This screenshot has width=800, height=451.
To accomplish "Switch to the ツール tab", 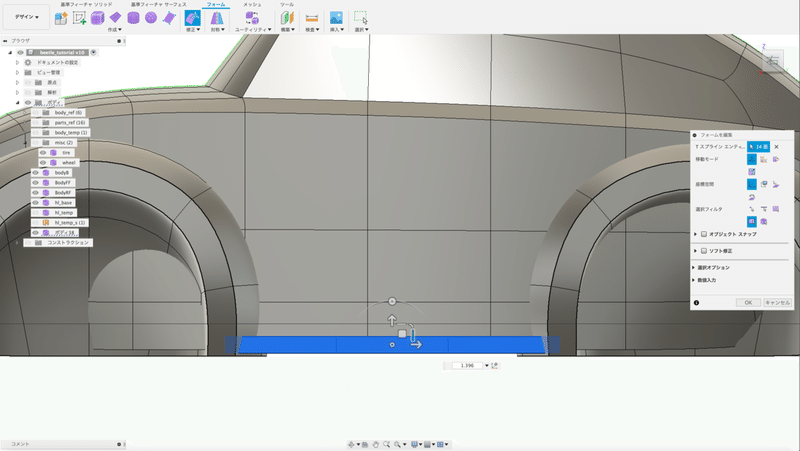I will tap(287, 4).
